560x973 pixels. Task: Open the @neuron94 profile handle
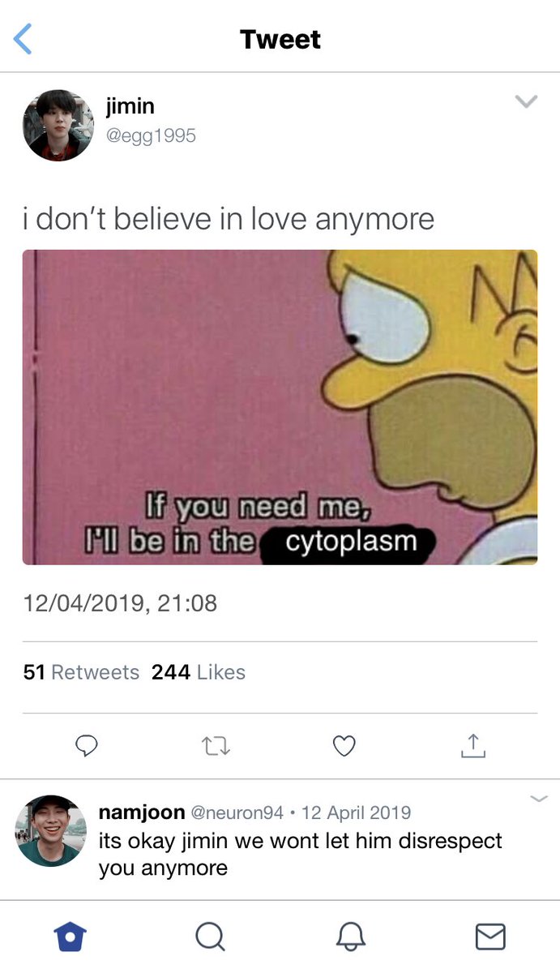(x=237, y=812)
